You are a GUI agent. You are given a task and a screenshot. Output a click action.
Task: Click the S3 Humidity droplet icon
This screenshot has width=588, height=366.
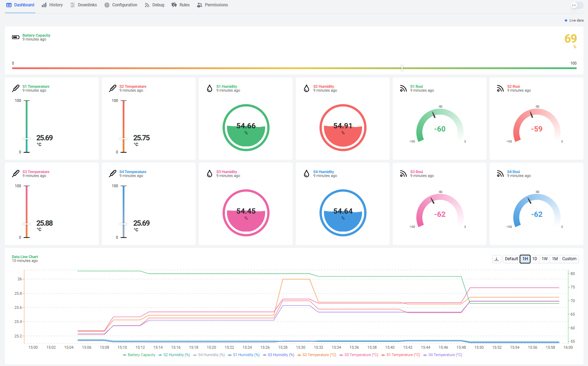[x=209, y=173]
